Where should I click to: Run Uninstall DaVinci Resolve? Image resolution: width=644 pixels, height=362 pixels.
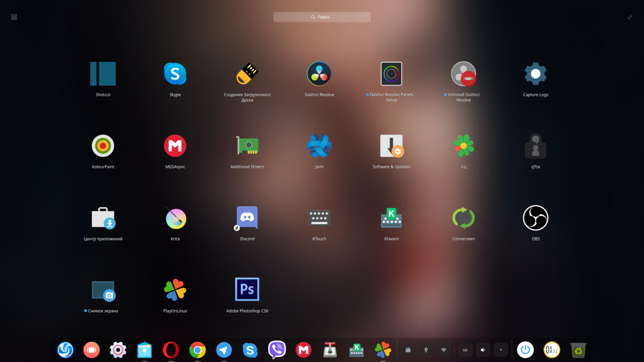tap(464, 74)
